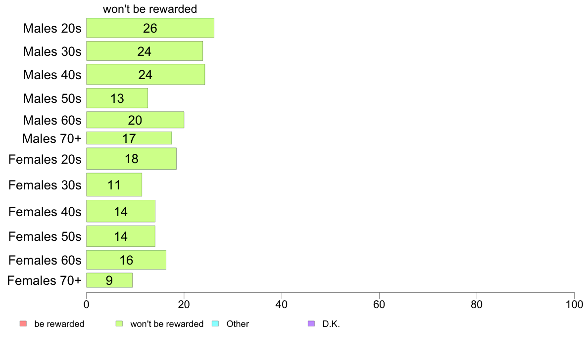The height and width of the screenshot is (364, 588).
Task: Click the red 'be rewarded' legend swatch
Action: (x=23, y=323)
